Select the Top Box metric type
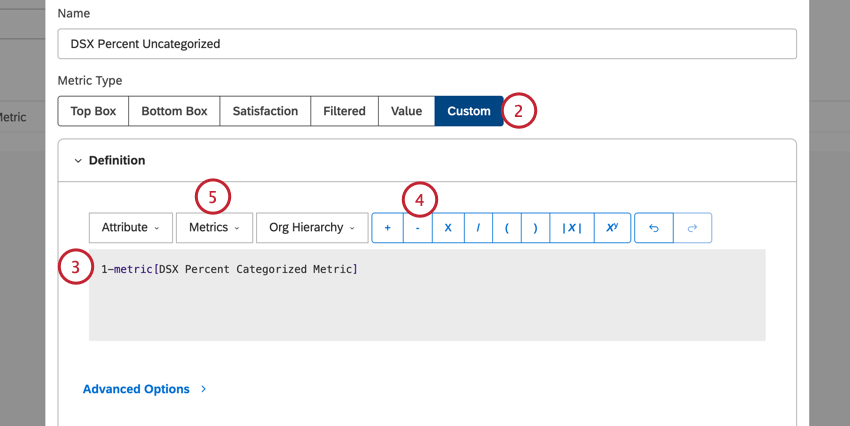The image size is (850, 426). coord(93,111)
